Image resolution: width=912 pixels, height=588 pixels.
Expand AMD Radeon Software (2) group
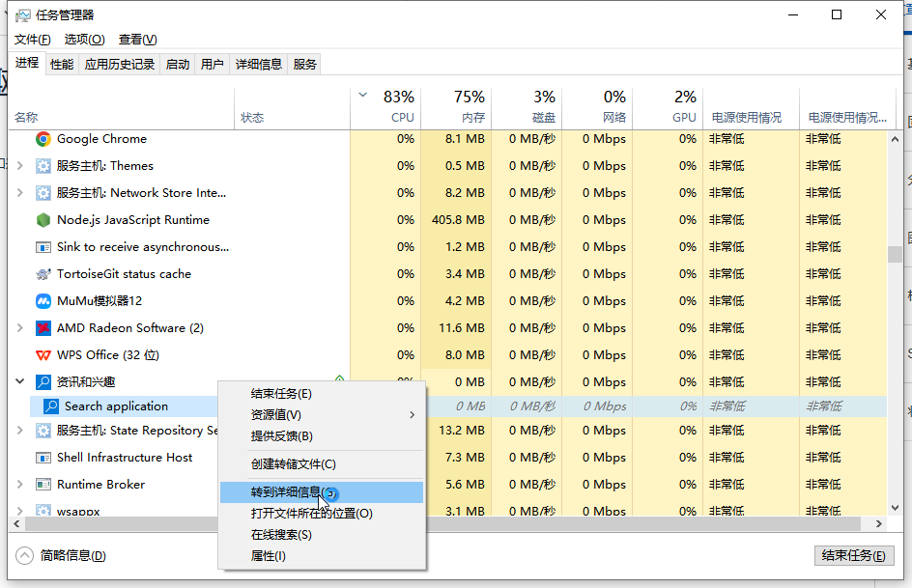click(x=19, y=328)
